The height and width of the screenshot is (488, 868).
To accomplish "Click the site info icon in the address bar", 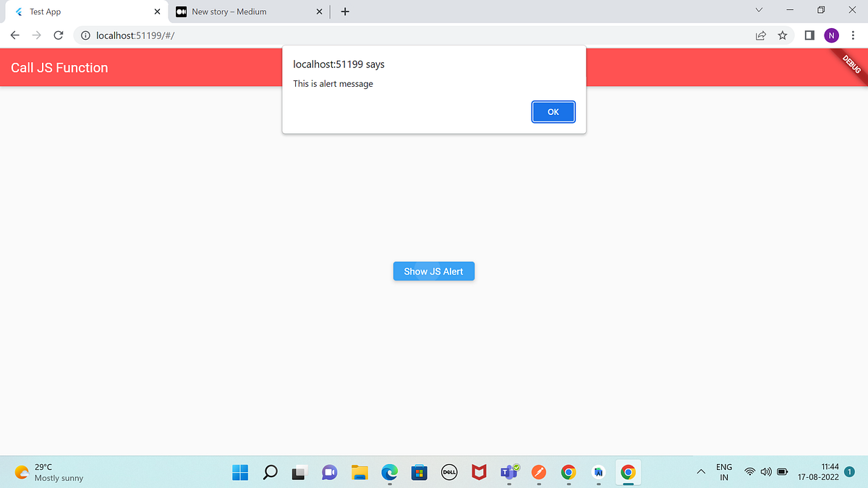I will point(85,35).
